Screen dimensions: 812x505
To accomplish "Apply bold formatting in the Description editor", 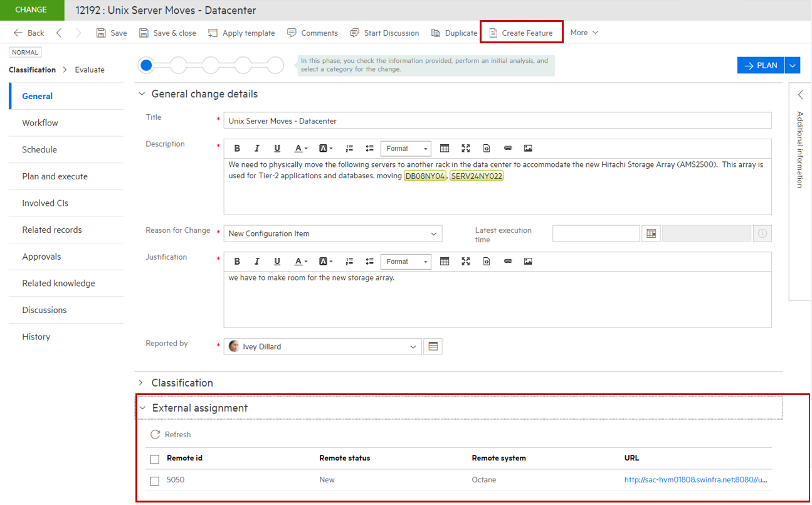I will pos(237,148).
